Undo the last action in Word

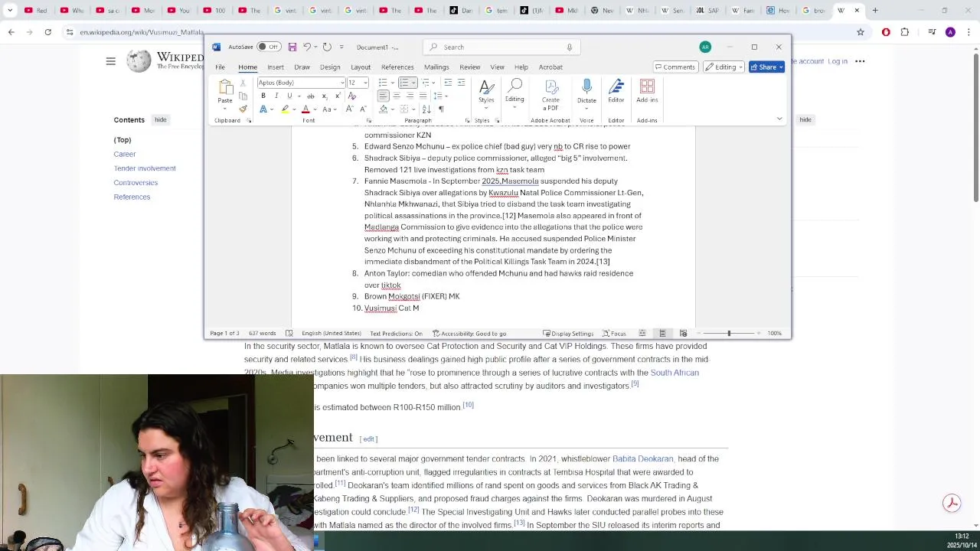tap(307, 47)
